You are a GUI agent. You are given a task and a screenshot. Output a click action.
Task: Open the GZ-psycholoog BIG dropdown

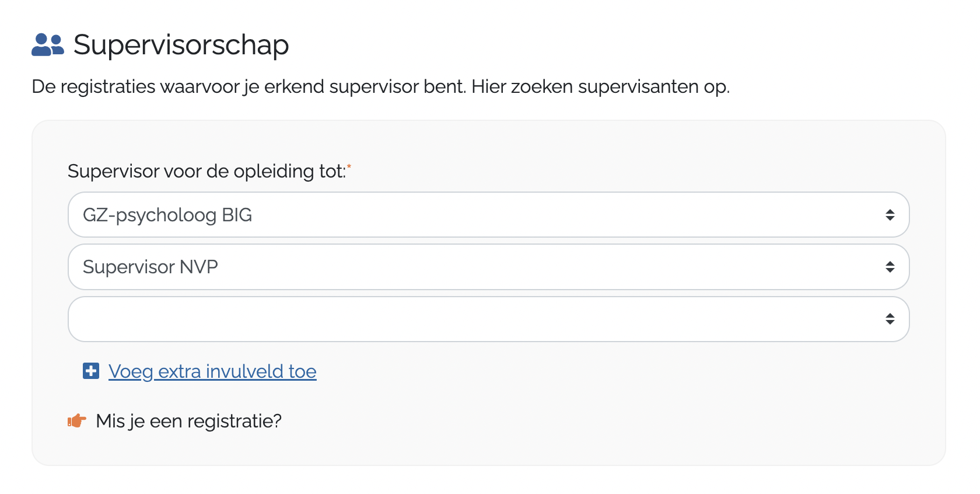point(488,215)
